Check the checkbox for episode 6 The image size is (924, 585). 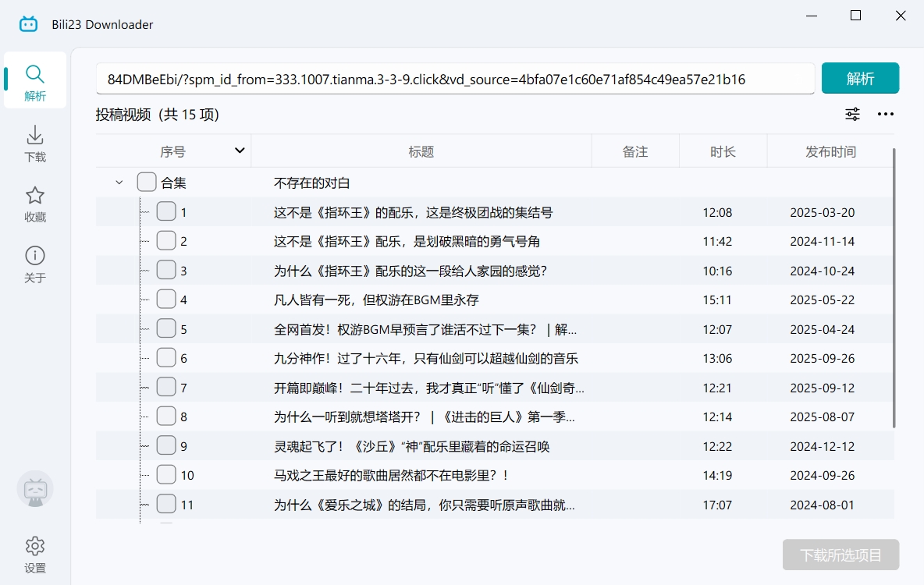[166, 357]
